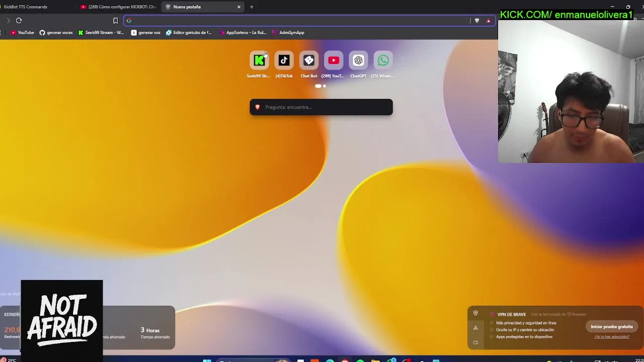644x362 pixels.
Task: Click the ¿Ya lo has adquirido? link
Action: pyautogui.click(x=612, y=337)
